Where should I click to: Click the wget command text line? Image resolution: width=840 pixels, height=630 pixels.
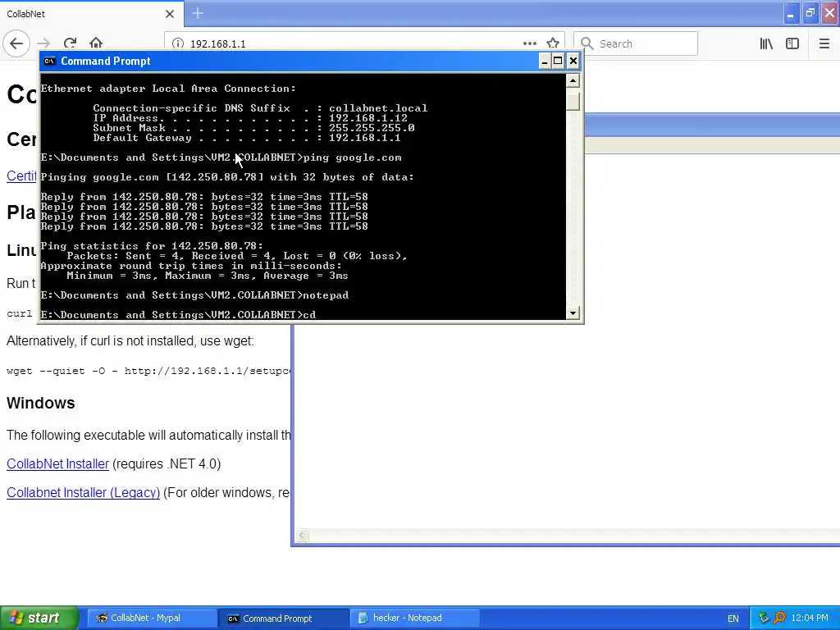tap(148, 371)
